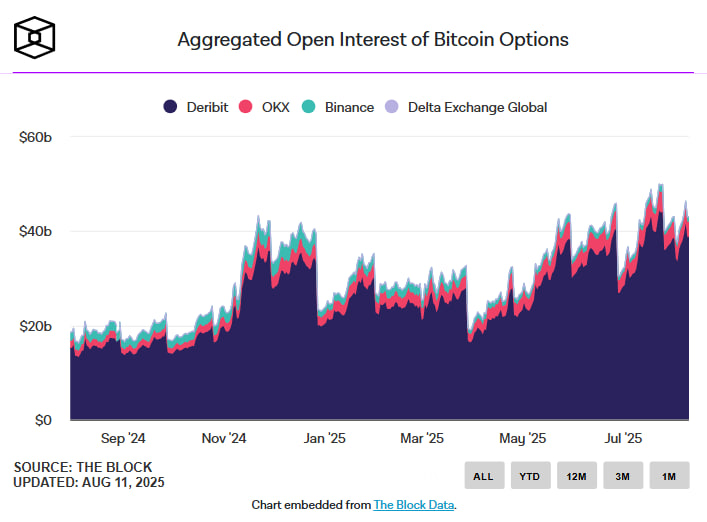Open The Block Data link
Image resolution: width=707 pixels, height=522 pixels.
click(x=413, y=505)
